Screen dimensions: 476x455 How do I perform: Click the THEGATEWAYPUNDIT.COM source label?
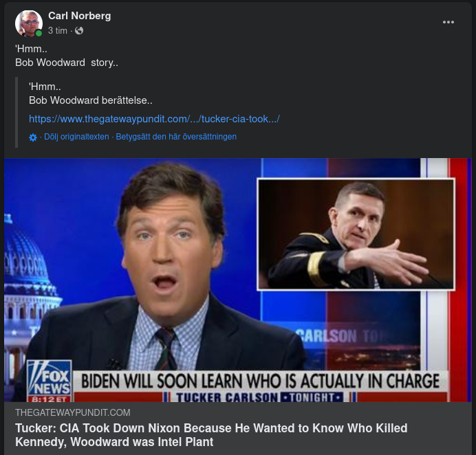(72, 412)
